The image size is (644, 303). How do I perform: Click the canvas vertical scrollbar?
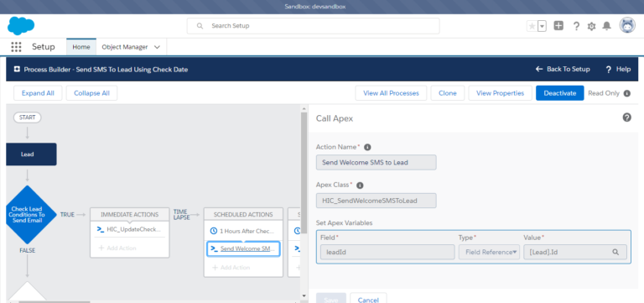(304, 173)
